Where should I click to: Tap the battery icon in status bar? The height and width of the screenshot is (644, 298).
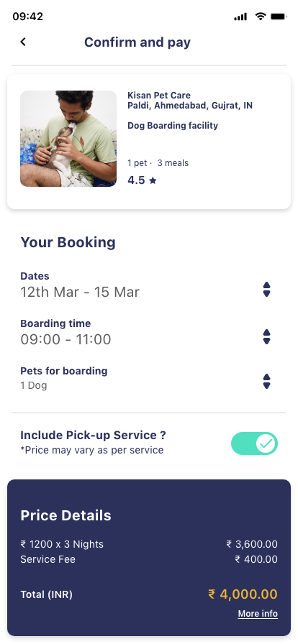(x=279, y=17)
